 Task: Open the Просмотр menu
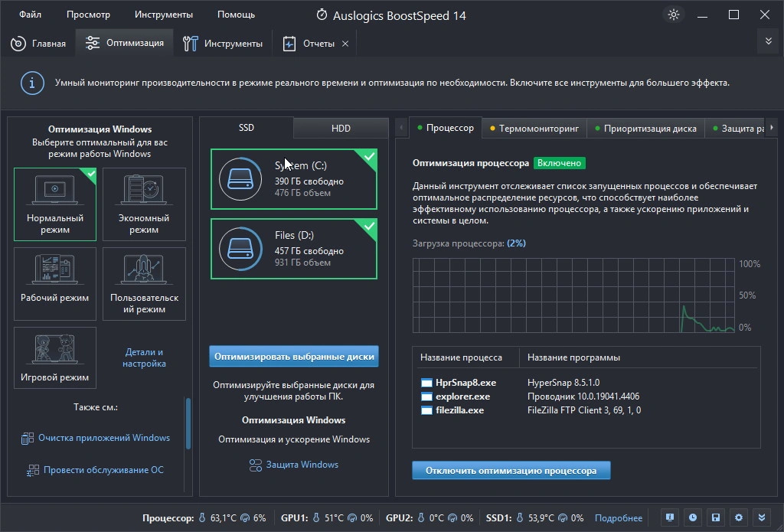88,15
